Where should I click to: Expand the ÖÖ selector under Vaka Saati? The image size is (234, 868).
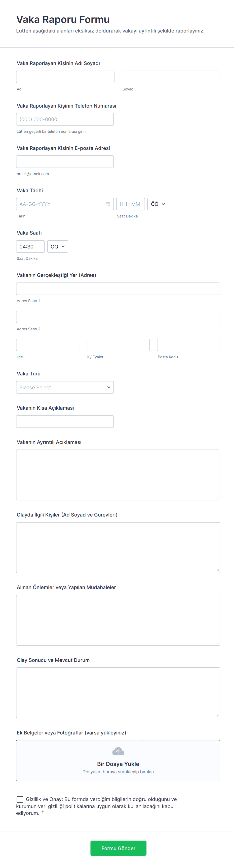coord(58,247)
